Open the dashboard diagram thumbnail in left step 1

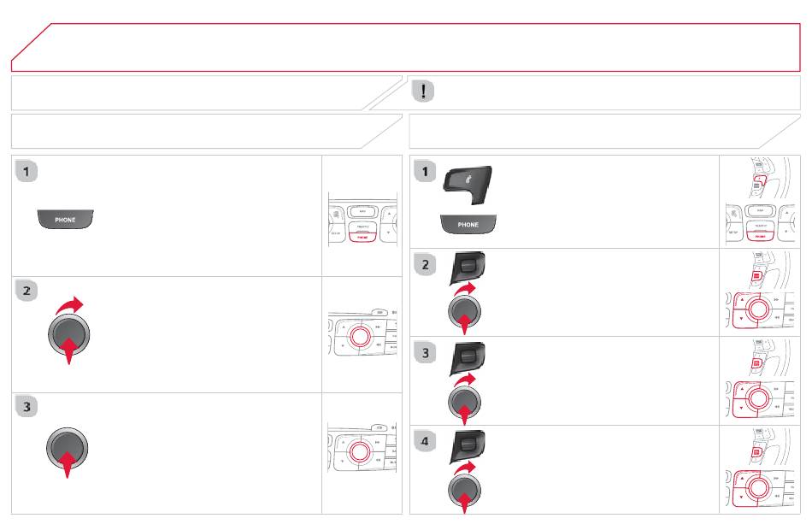(x=362, y=219)
